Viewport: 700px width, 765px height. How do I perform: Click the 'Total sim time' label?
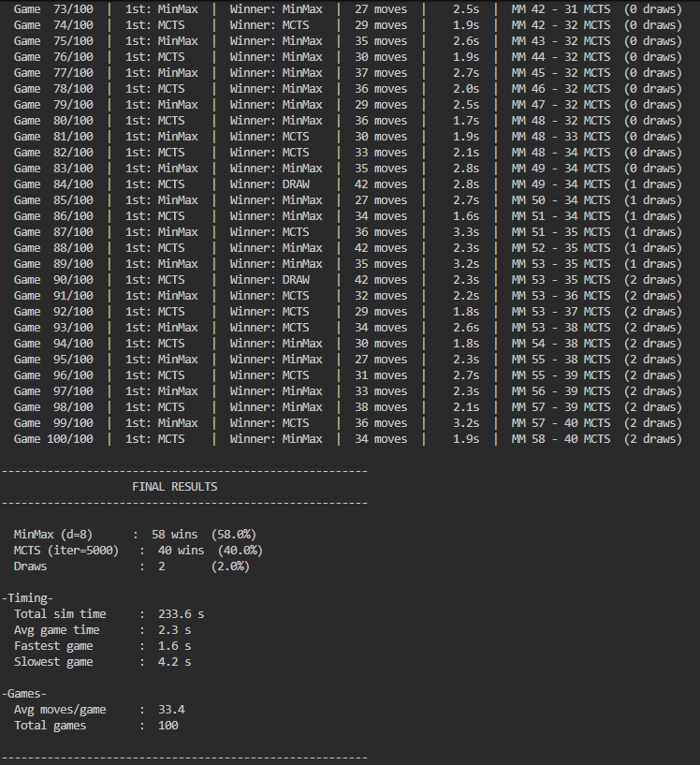(60, 614)
